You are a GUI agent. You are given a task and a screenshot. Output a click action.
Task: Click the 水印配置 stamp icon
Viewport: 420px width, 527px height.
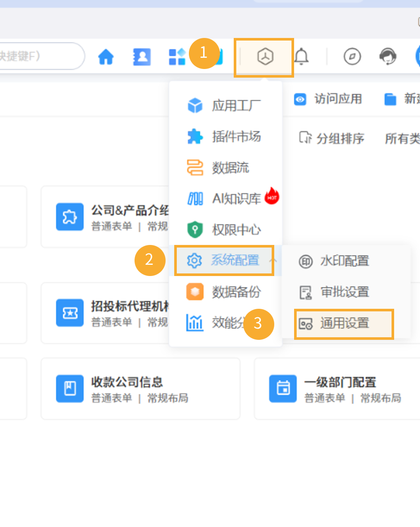pos(306,262)
